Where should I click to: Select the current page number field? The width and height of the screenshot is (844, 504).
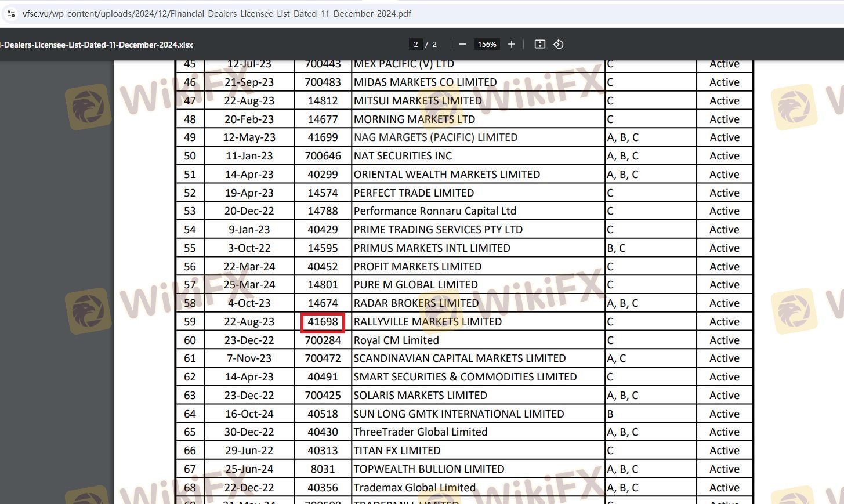click(x=415, y=45)
